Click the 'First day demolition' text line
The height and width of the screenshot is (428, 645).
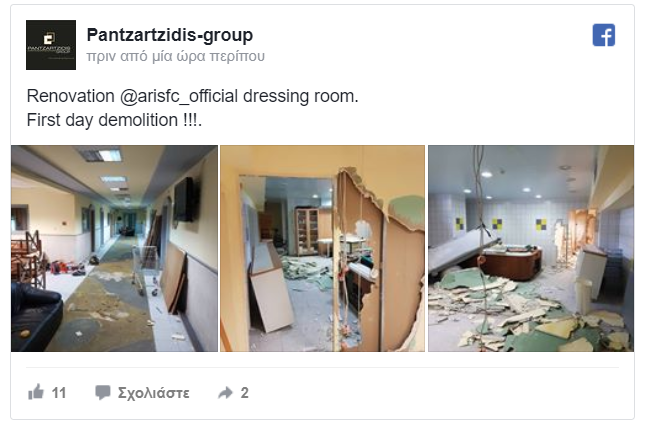click(x=114, y=120)
